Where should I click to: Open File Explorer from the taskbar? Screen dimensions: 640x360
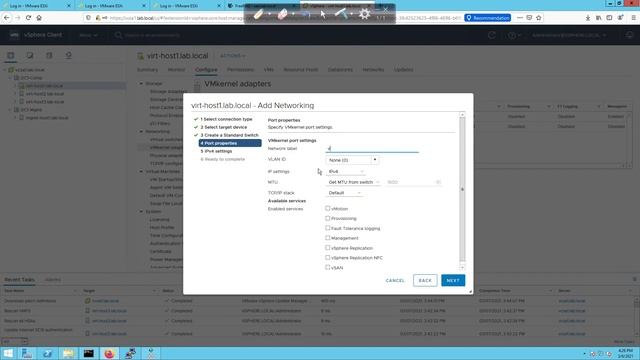pos(68,353)
